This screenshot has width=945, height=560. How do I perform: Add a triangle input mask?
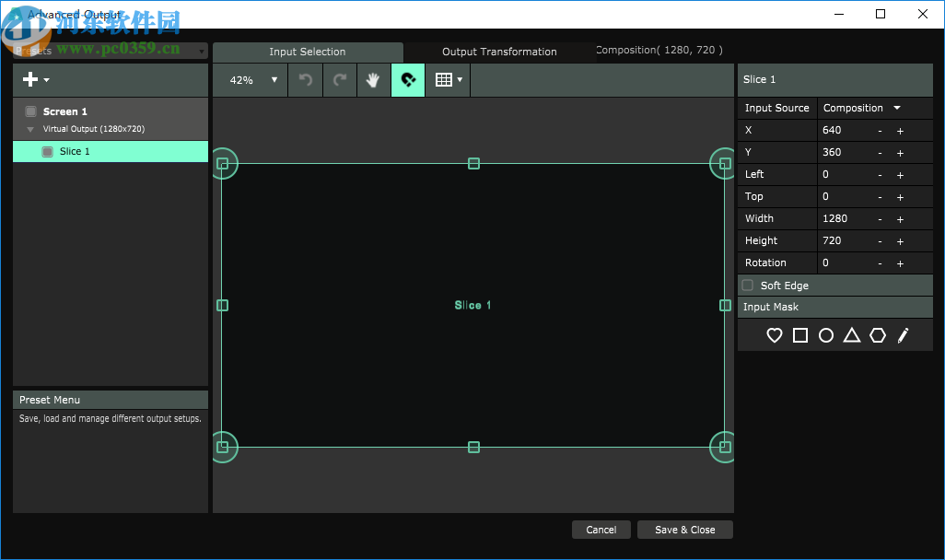tap(852, 335)
